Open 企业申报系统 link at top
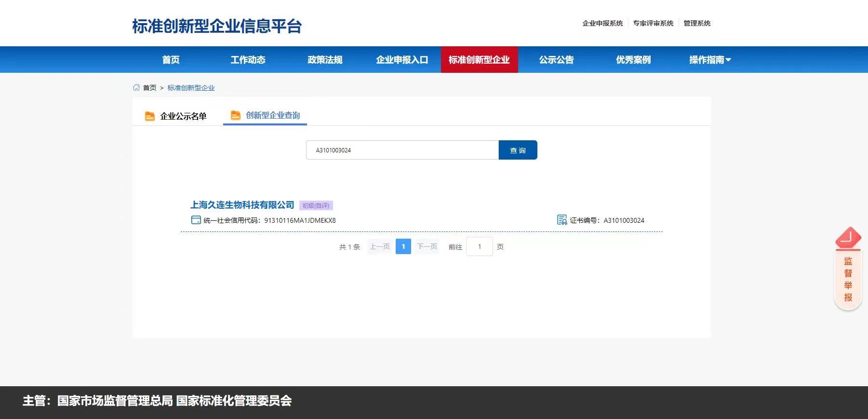Screen dimensions: 868x419 [x=602, y=23]
